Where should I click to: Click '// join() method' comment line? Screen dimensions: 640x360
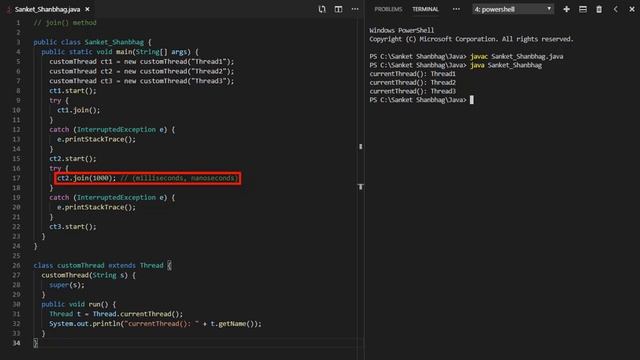pyautogui.click(x=65, y=23)
